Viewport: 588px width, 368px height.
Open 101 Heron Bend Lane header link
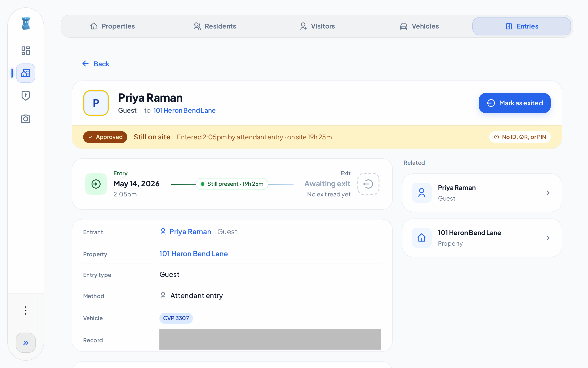[184, 110]
